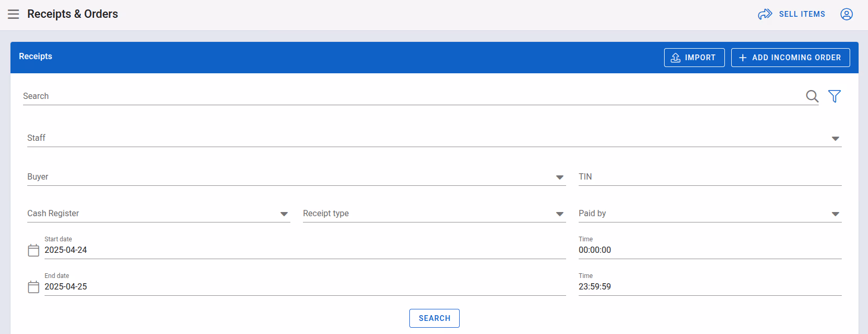Open the End date calendar icon
This screenshot has height=334, width=868.
34,287
